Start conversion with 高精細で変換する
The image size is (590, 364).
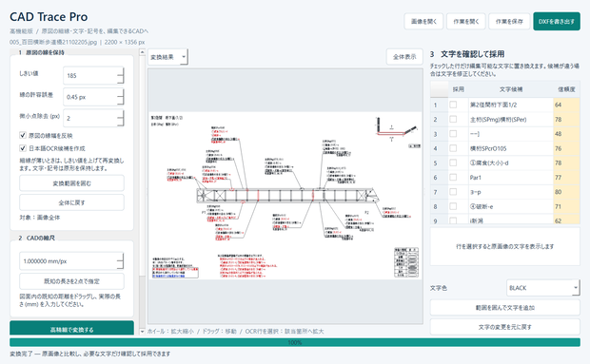[71, 328]
